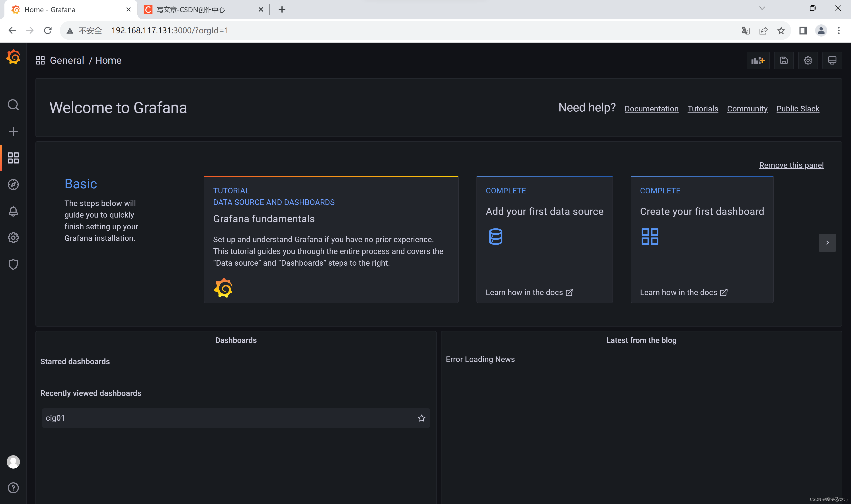Open the Server Admin shield icon
851x504 pixels.
click(x=13, y=264)
